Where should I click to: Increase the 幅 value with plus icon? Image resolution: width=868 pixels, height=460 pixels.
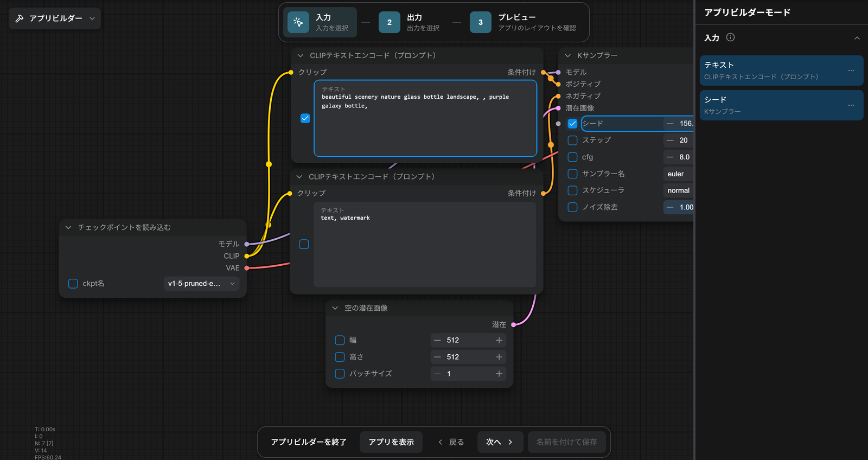[x=499, y=340]
